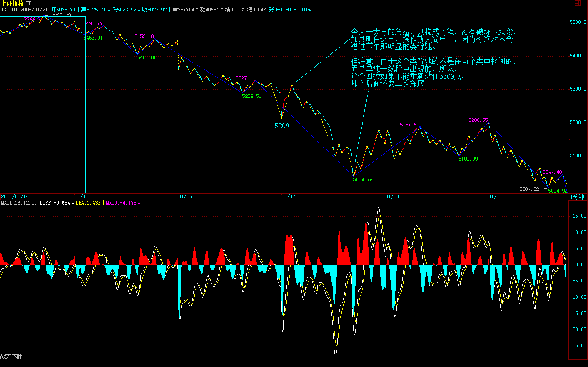The width and height of the screenshot is (588, 367).
Task: Click the 5522.57 peak price label
Action: 63,15
